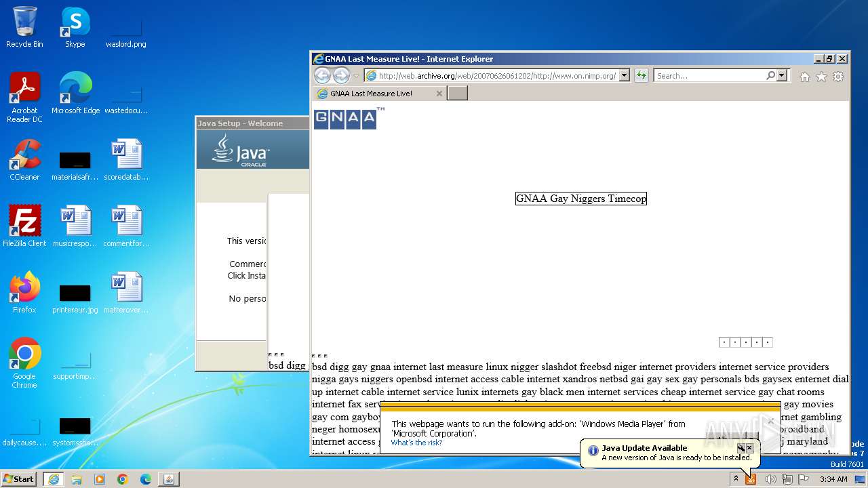Refresh the page with the green arrows icon
This screenshot has width=868, height=488.
click(642, 76)
